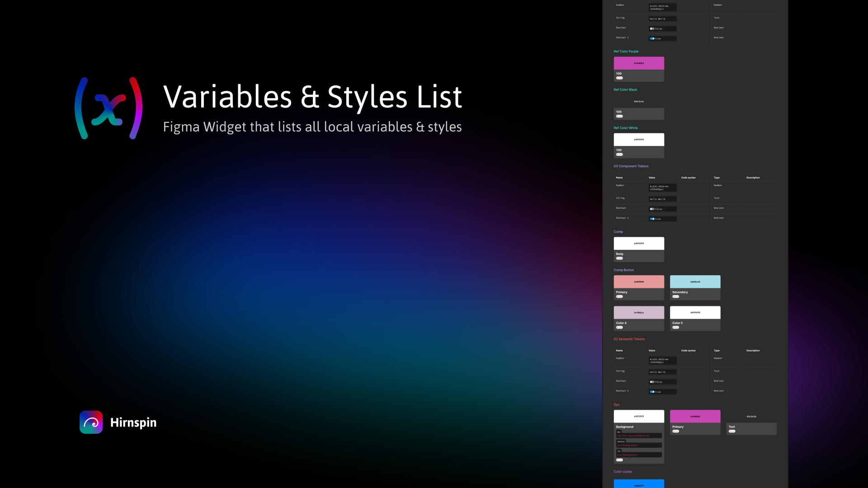The image size is (868, 488).
Task: Click the Hirnspin spiral logo icon
Action: click(x=91, y=422)
